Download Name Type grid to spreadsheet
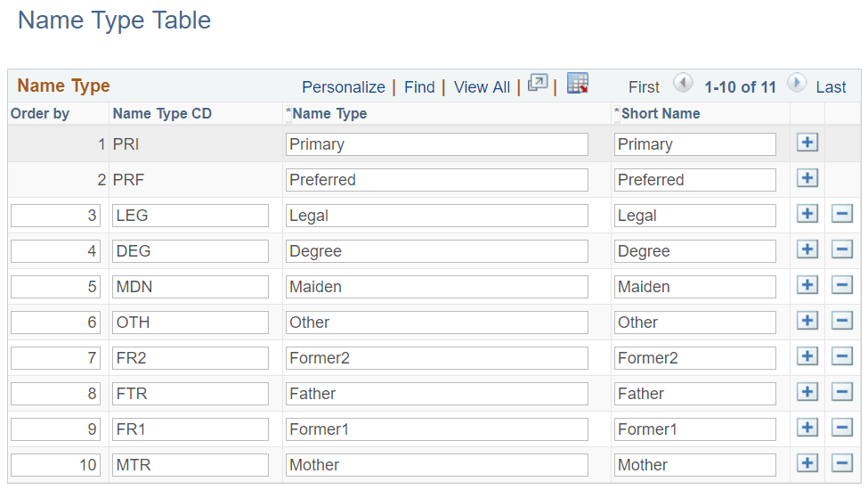The width and height of the screenshot is (868, 490). (578, 84)
